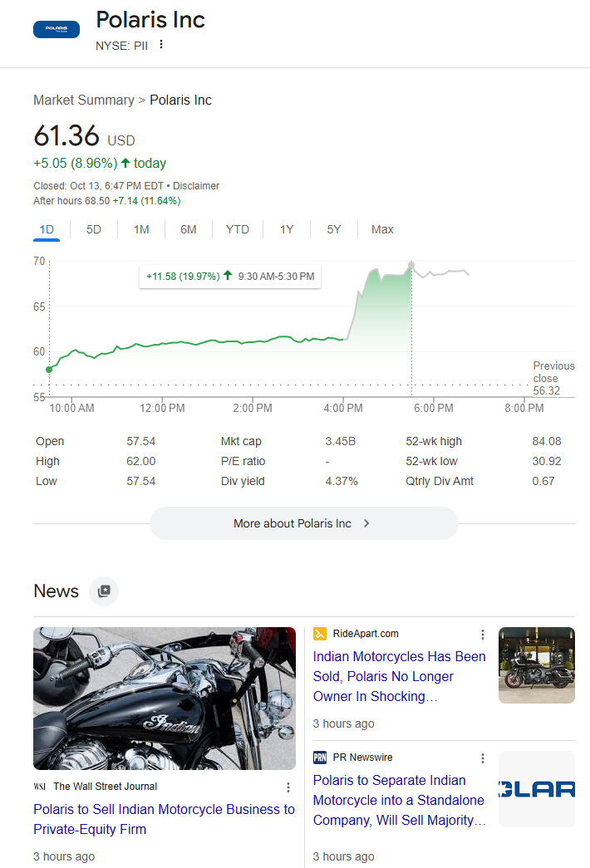
Task: Open the PR Newswire article options menu
Action: (483, 758)
